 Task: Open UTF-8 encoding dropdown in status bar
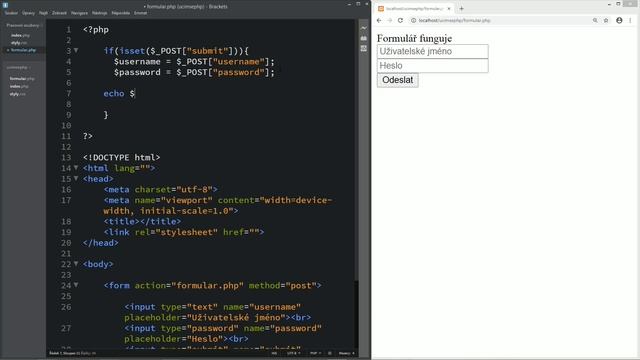(x=293, y=353)
